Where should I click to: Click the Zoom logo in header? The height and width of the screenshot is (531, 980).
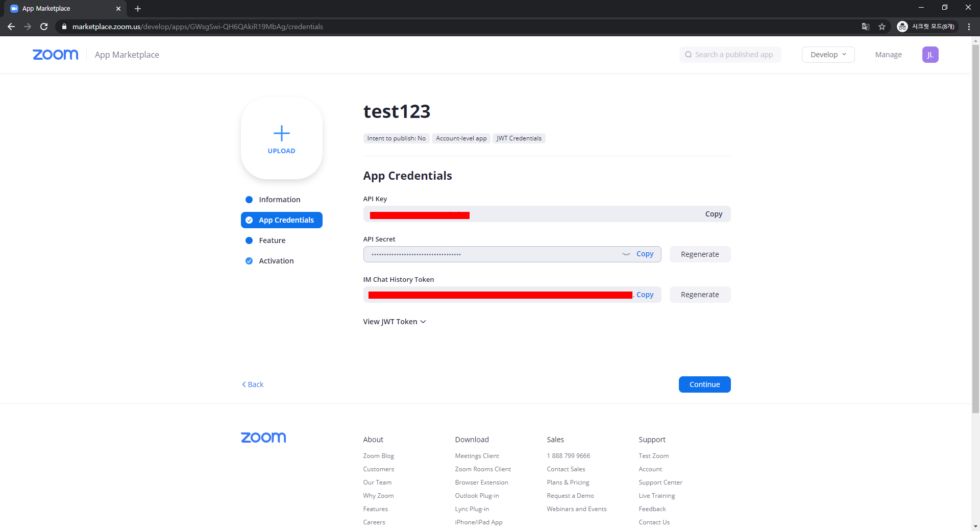tap(56, 55)
